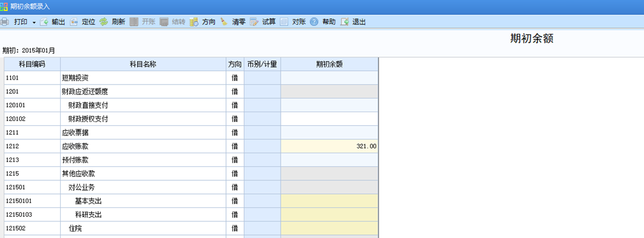644x238 pixels.
Task: Click code cell 1212
Action: pos(32,147)
